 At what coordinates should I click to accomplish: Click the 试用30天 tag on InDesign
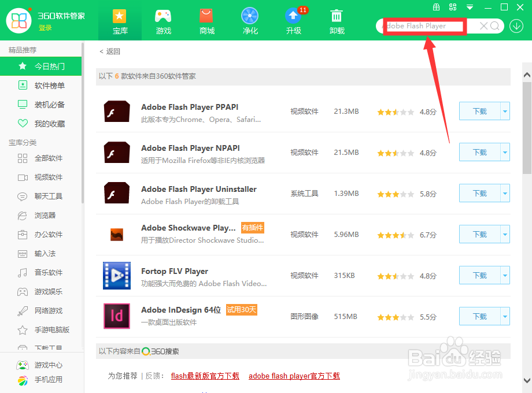(242, 310)
